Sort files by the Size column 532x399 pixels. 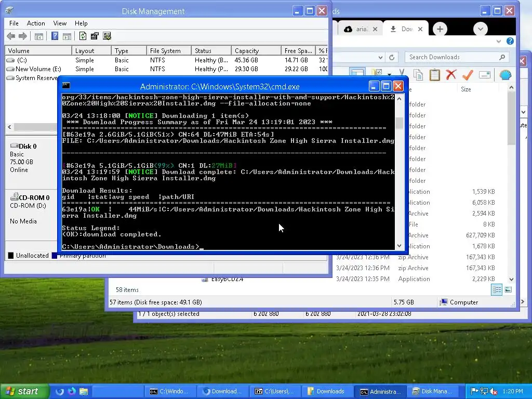(x=466, y=89)
